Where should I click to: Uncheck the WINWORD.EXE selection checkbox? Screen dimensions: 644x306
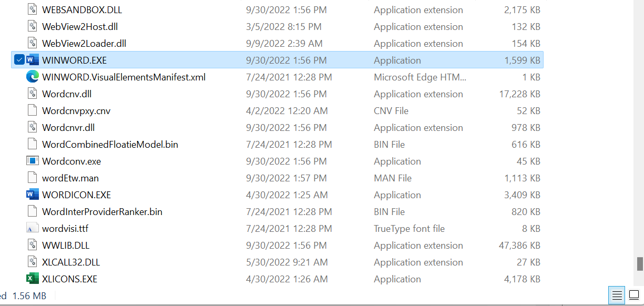19,60
